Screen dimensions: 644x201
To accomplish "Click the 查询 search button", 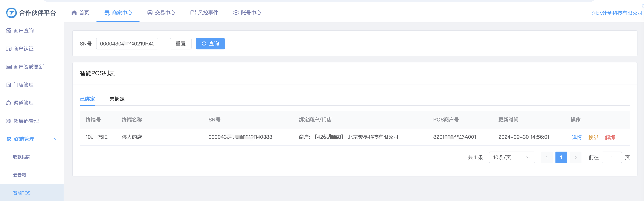I will pos(210,44).
